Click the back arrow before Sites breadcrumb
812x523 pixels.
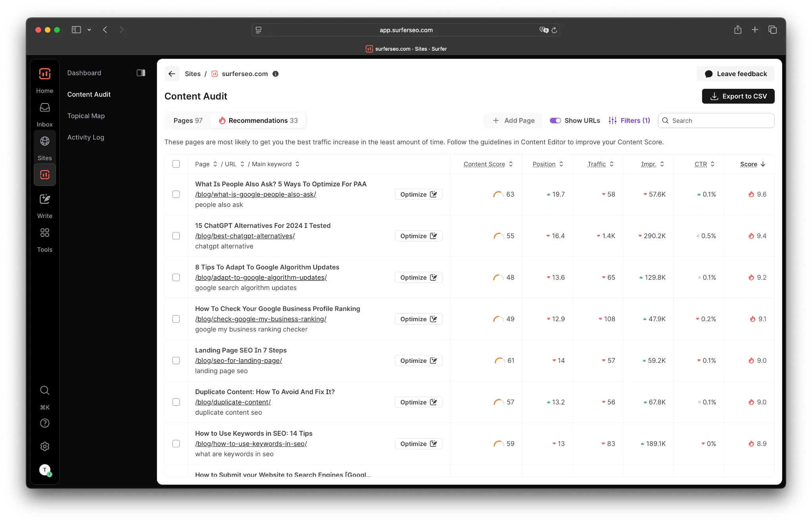click(172, 74)
